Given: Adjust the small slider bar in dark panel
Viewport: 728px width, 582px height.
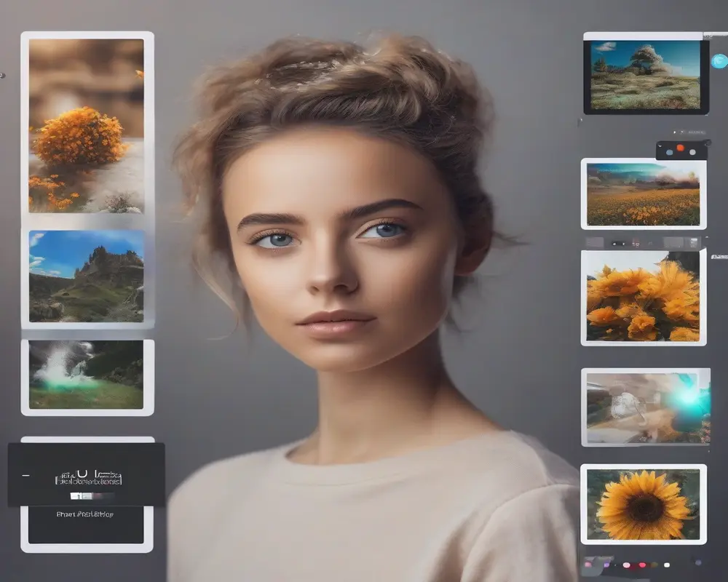Looking at the screenshot, I should point(92,496).
